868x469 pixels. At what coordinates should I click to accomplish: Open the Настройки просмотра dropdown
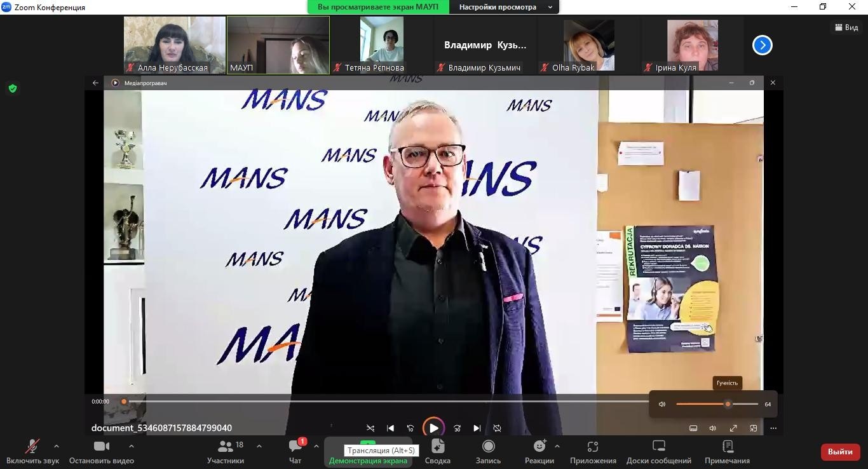(505, 7)
